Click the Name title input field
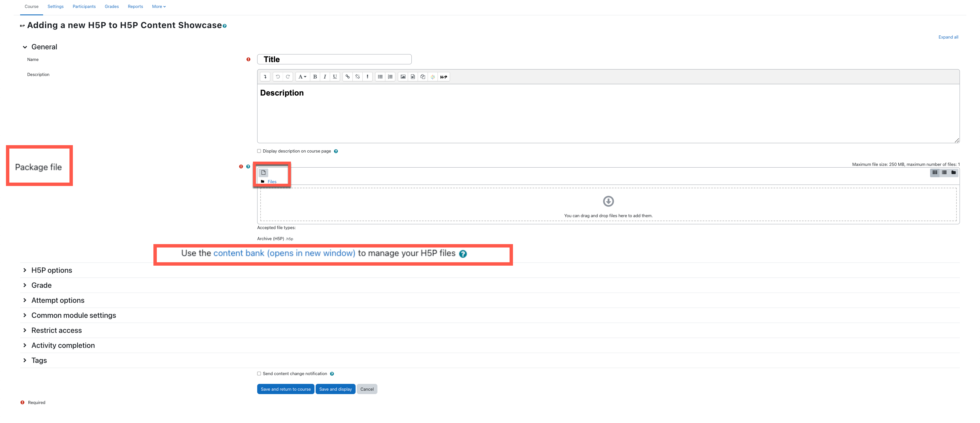The width and height of the screenshot is (980, 423). click(334, 59)
